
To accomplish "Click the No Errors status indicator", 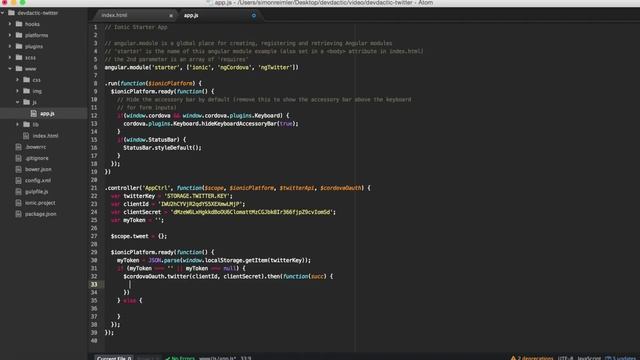I will [x=180, y=358].
